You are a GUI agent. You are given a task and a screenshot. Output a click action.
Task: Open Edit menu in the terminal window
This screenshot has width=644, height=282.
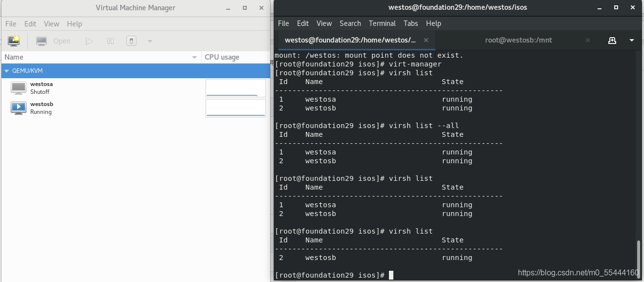(x=303, y=23)
